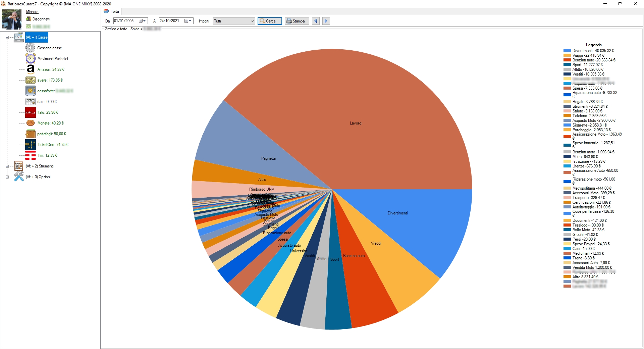Open the Importi dropdown showing Tutti
This screenshot has height=349, width=644.
coord(233,21)
